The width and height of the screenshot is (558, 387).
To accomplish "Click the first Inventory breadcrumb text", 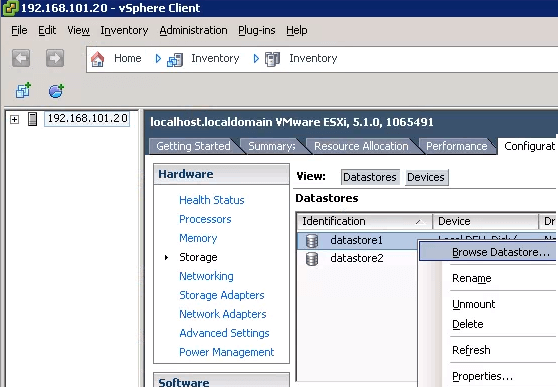I will [x=215, y=58].
